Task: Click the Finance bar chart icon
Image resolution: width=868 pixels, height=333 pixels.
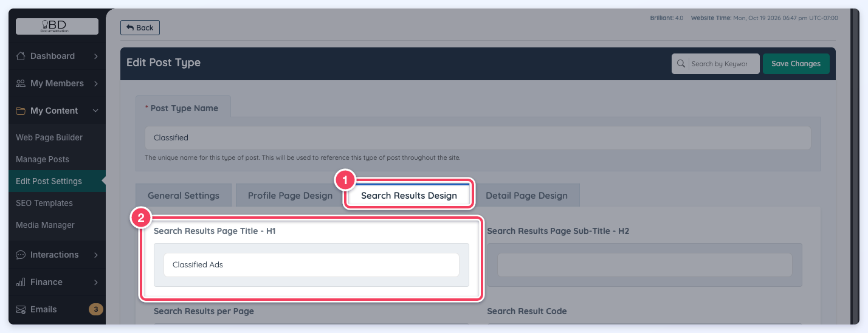Action: (x=21, y=282)
